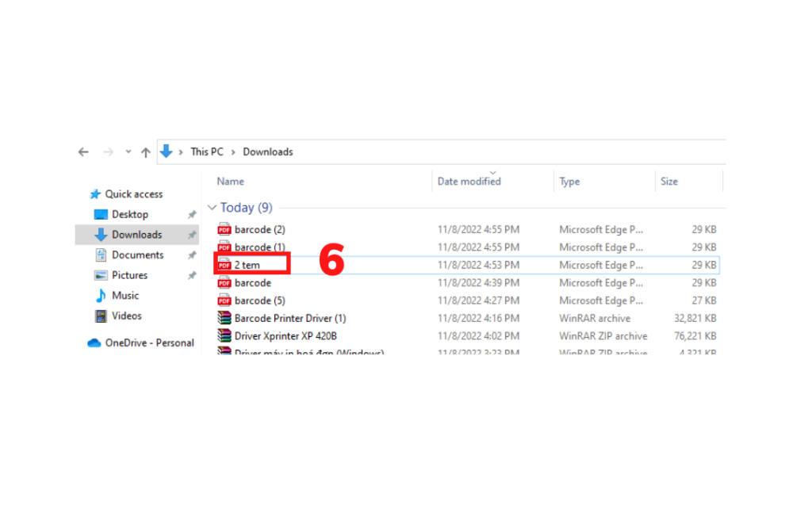Select 'This PC' in the address breadcrumb
The height and width of the screenshot is (513, 812).
coord(207,151)
